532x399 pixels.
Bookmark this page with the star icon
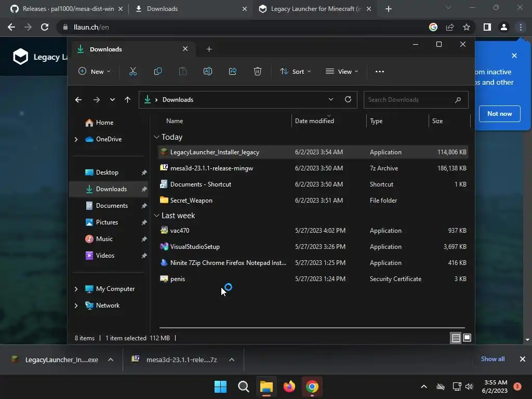tap(467, 27)
